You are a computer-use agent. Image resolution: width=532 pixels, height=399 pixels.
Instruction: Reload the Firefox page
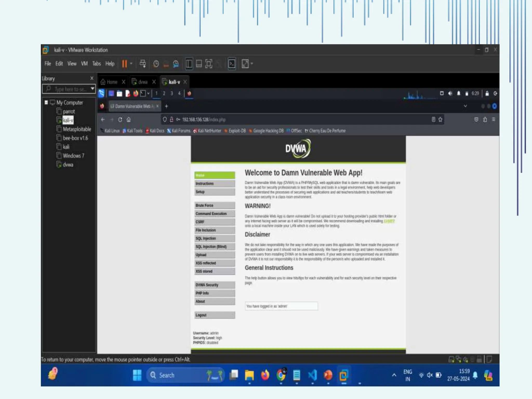tap(120, 119)
